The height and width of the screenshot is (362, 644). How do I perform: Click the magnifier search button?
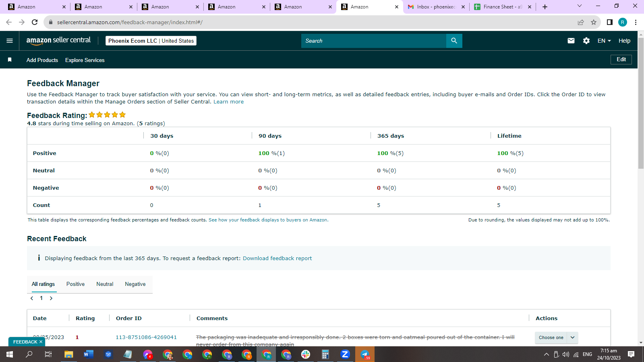[454, 41]
